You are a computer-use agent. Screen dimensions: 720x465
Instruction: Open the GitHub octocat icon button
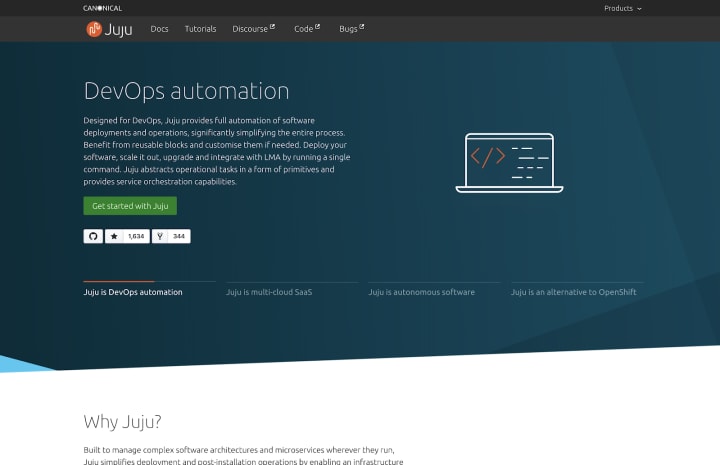tap(93, 236)
